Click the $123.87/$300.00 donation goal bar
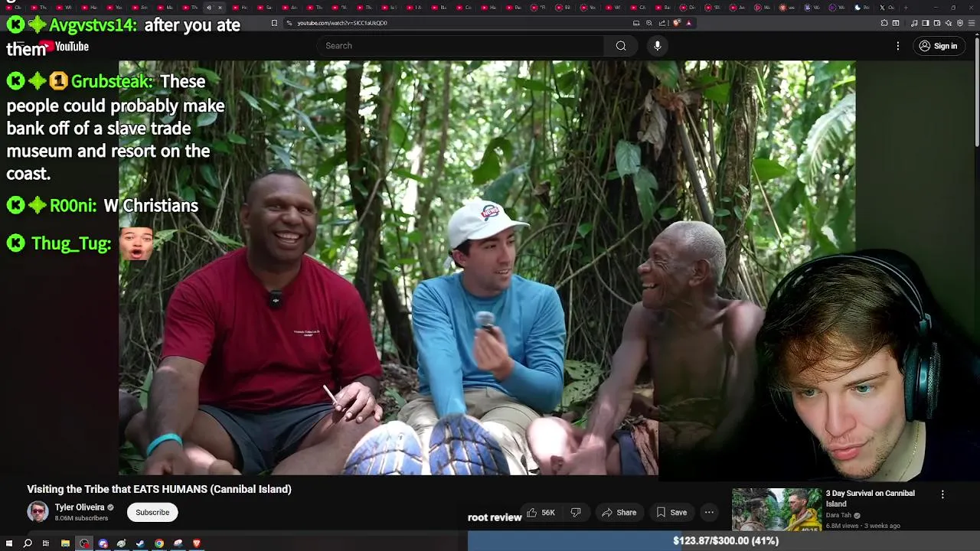This screenshot has width=980, height=551. [x=724, y=541]
